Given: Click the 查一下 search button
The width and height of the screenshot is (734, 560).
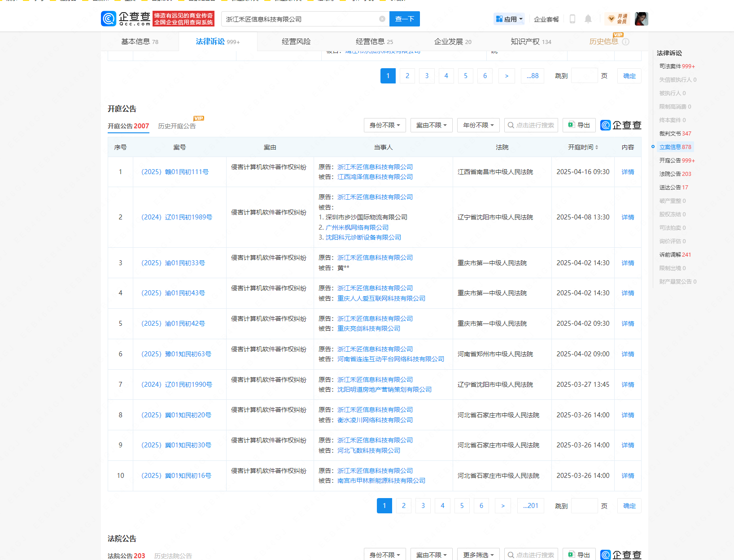Looking at the screenshot, I should pyautogui.click(x=405, y=19).
